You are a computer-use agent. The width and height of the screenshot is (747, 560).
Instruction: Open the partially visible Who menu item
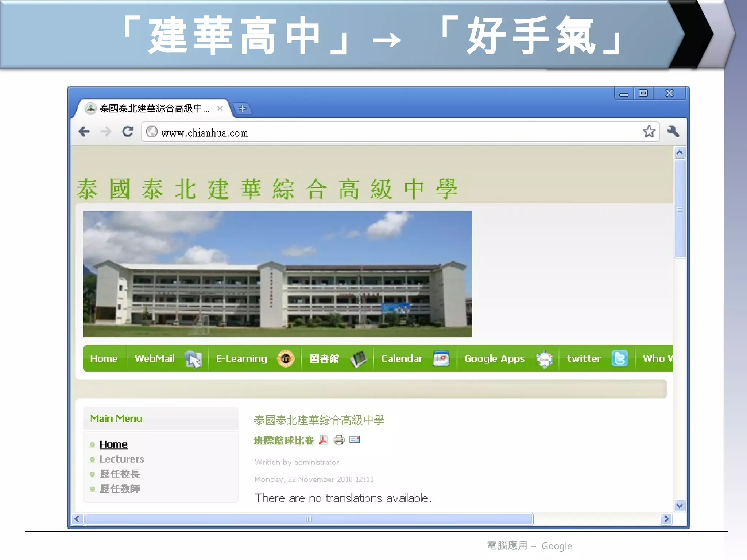point(657,359)
